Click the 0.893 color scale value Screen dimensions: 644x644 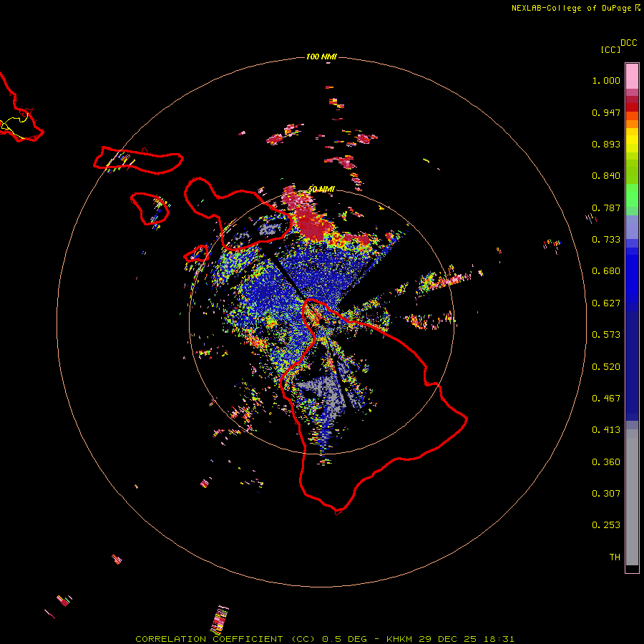[x=606, y=144]
